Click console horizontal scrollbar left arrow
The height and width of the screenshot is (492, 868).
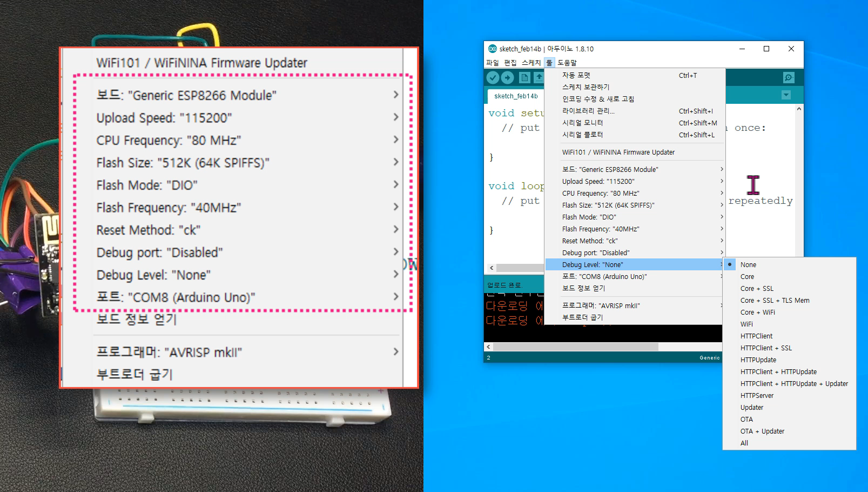tap(488, 347)
